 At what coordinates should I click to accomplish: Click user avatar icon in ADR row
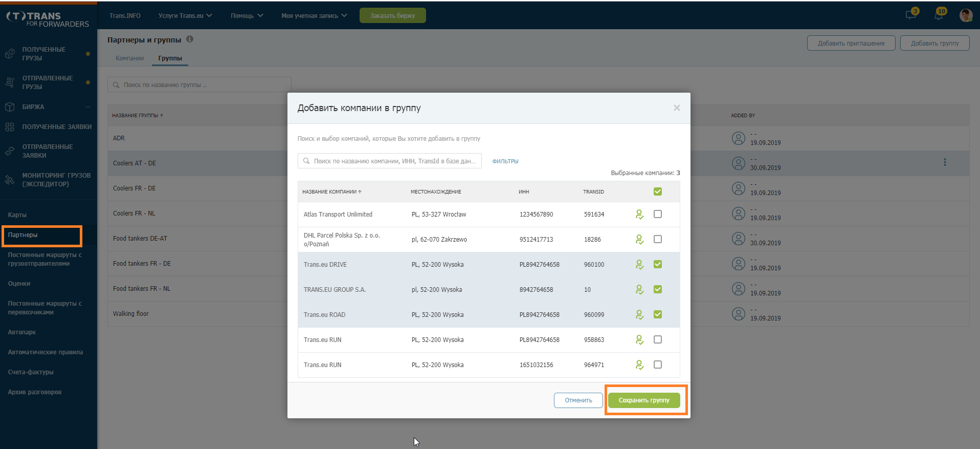(738, 138)
